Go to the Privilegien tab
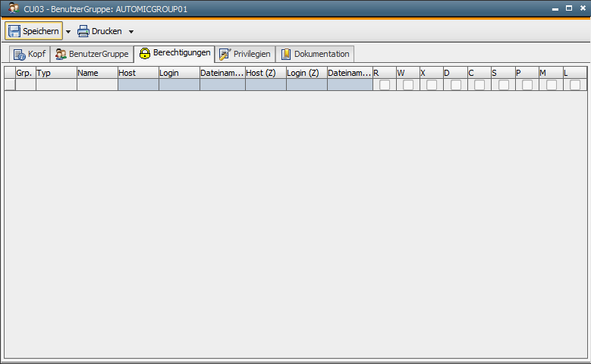 point(245,54)
